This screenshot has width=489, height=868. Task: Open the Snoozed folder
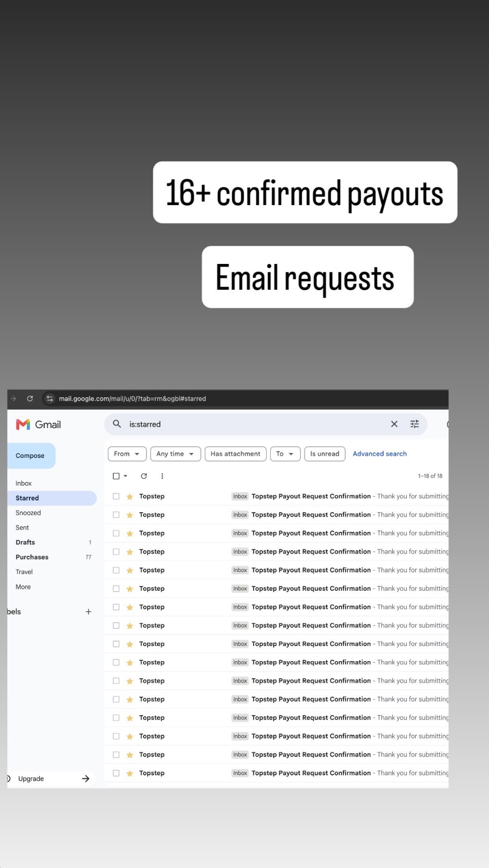(28, 513)
